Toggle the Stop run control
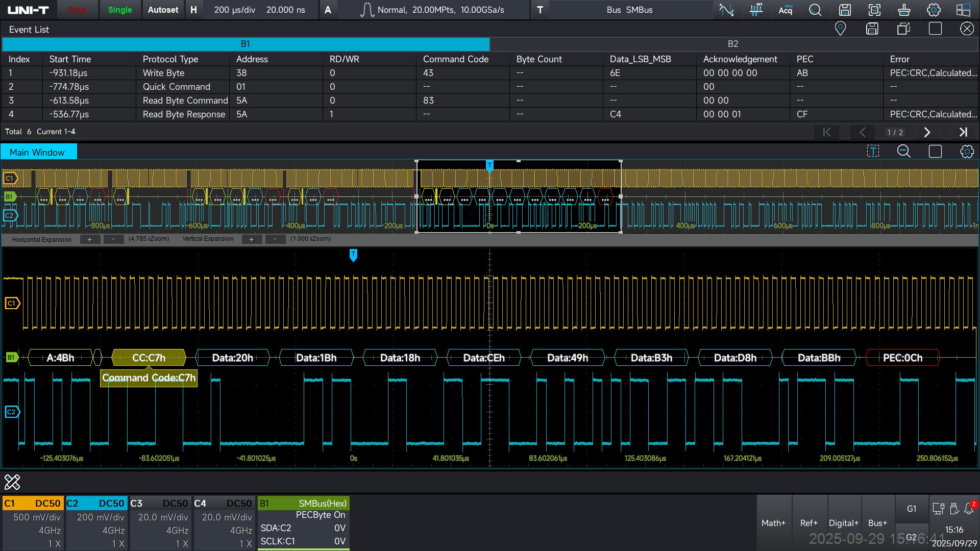Viewport: 980px width, 551px height. (77, 10)
